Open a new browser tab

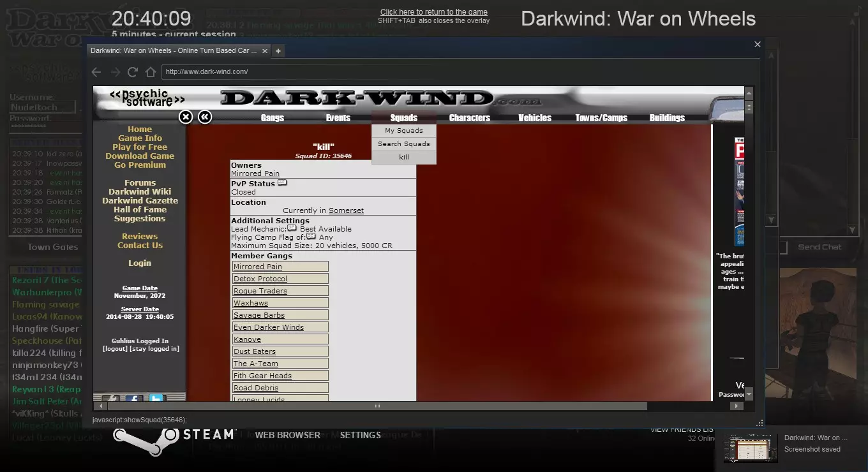click(x=278, y=51)
